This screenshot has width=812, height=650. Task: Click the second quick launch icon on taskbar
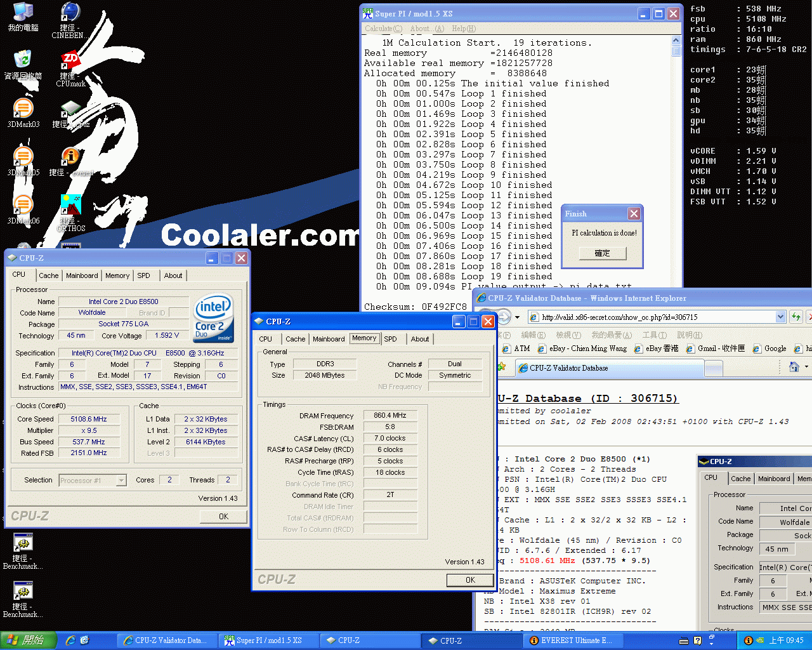point(85,640)
